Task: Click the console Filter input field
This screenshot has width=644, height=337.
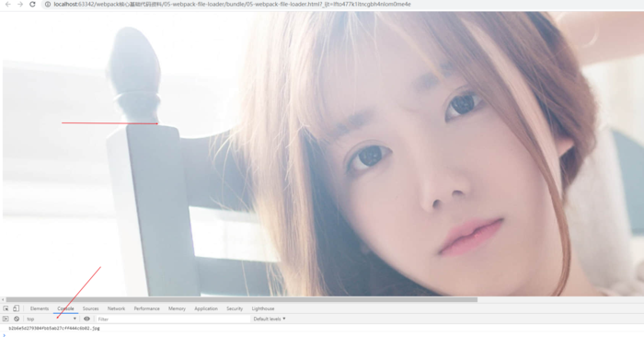Action: click(173, 319)
